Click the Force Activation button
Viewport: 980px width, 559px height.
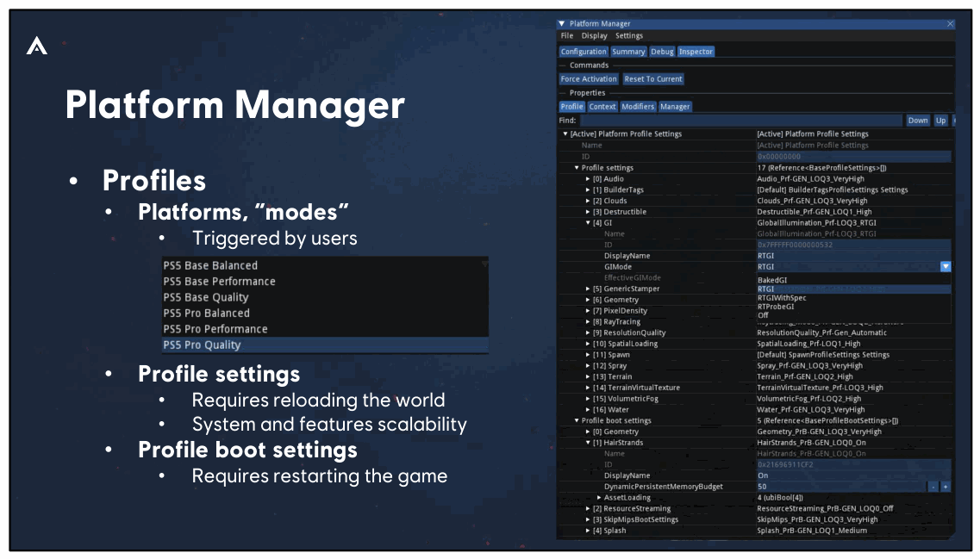589,79
